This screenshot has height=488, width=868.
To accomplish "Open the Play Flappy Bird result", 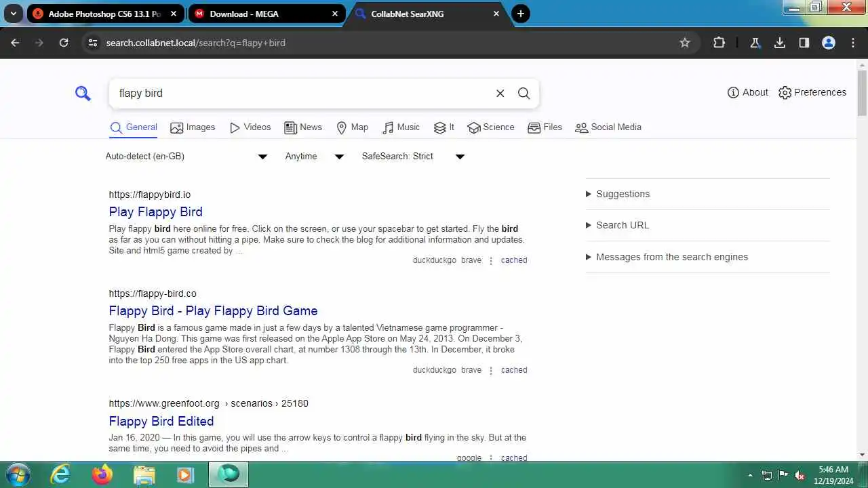I will [156, 211].
